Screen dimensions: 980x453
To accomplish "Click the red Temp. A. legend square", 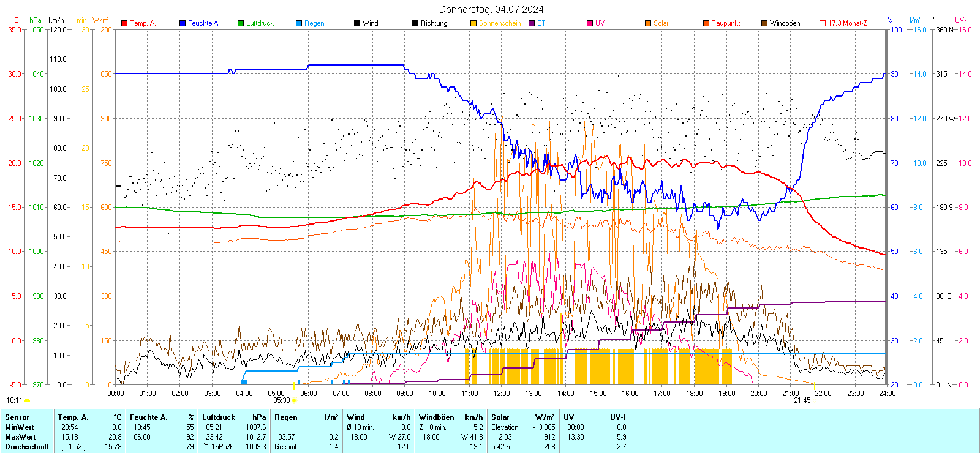I will click(124, 23).
